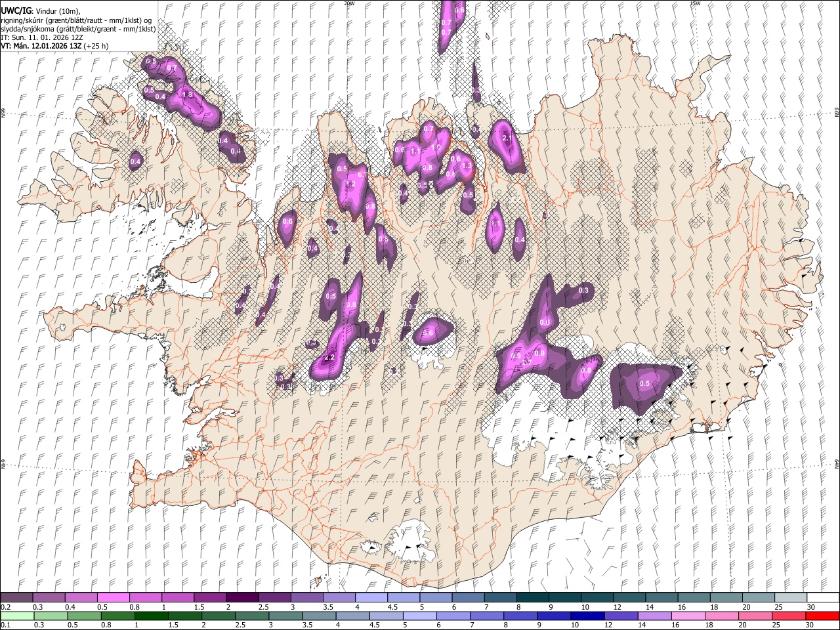Select the darkest green 1–1.5 rain legend swatch
Screen dimensions: 840x630
pyautogui.click(x=152, y=616)
